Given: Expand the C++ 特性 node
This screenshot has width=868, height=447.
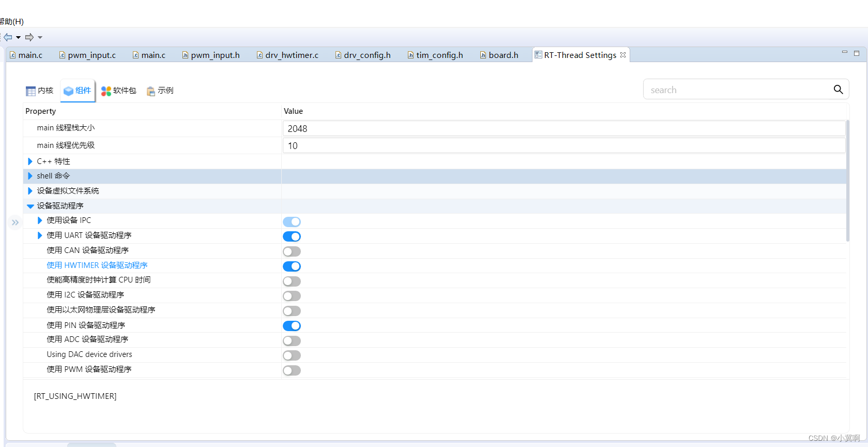Looking at the screenshot, I should 30,161.
